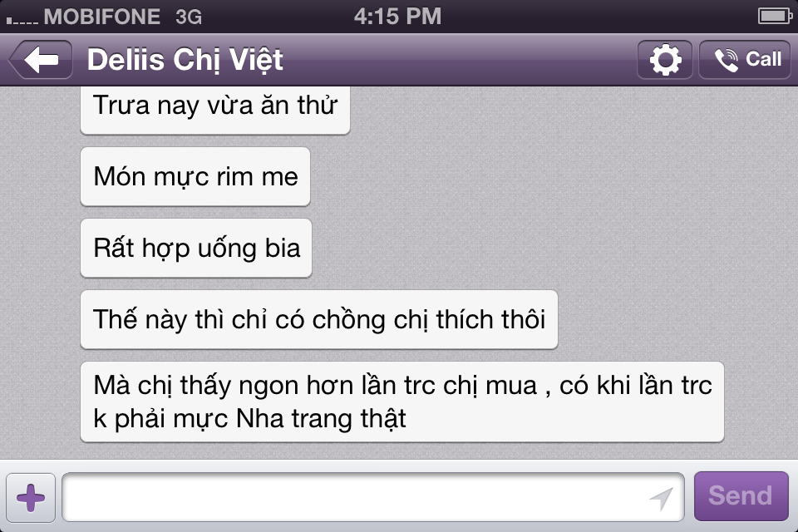Select message about chồng chị thích thôi
The height and width of the screenshot is (532, 798).
(319, 320)
